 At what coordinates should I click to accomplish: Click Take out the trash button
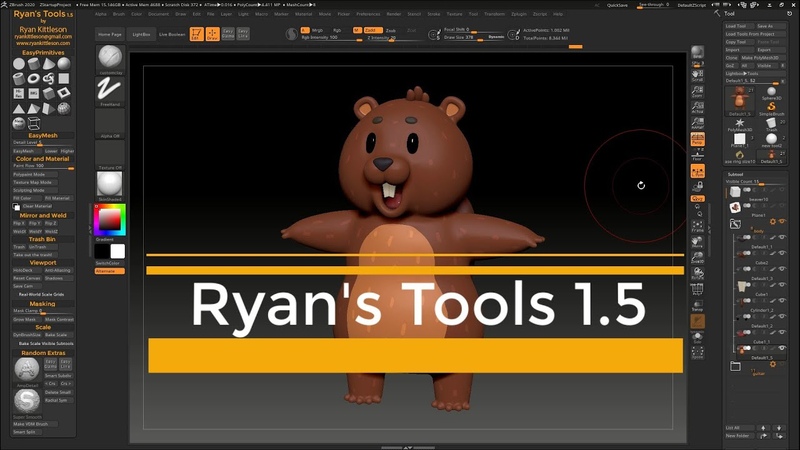click(x=35, y=255)
